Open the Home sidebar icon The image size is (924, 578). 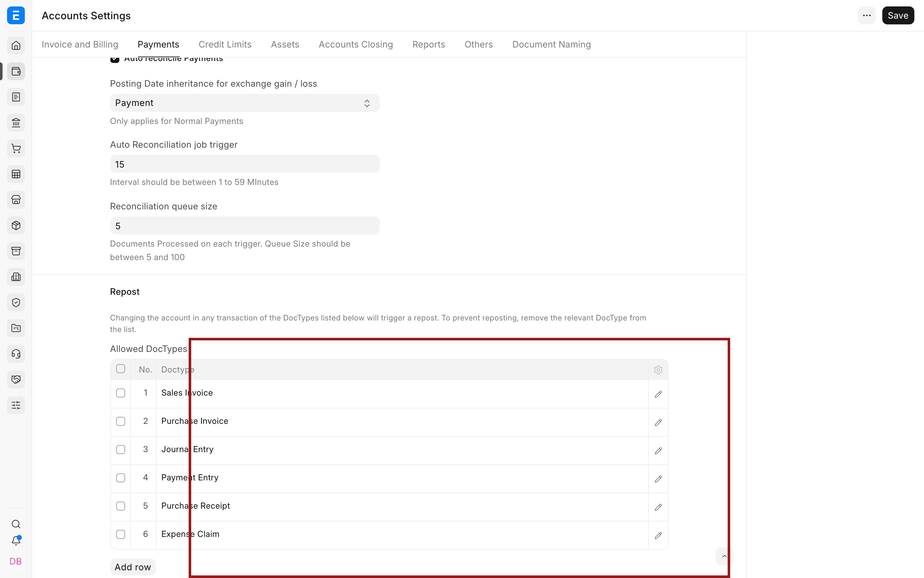(x=16, y=46)
